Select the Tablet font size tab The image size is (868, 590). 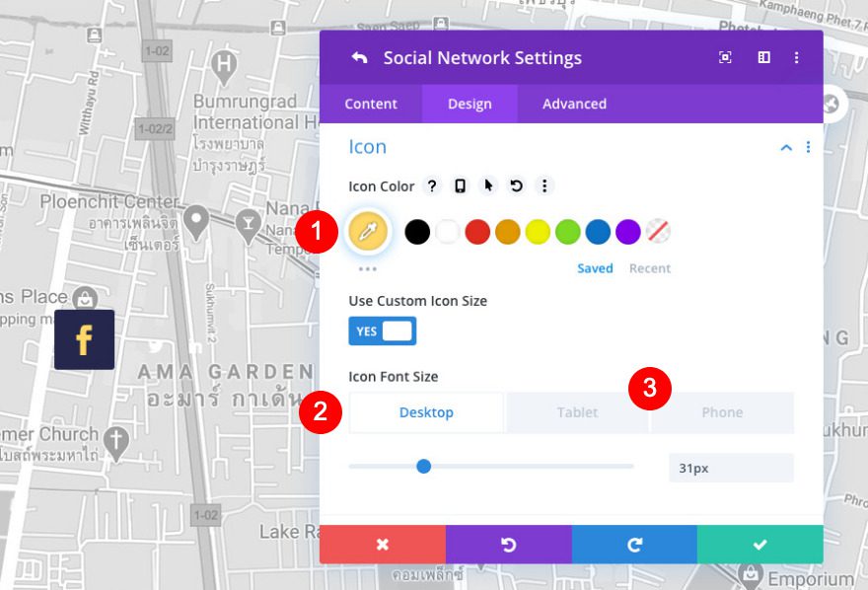577,412
